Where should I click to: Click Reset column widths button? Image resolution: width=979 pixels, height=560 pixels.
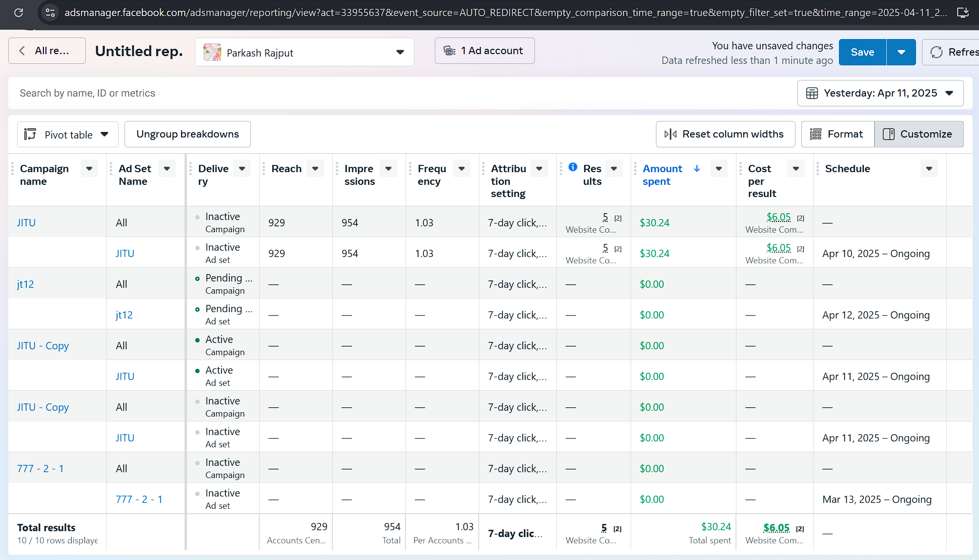(x=725, y=134)
